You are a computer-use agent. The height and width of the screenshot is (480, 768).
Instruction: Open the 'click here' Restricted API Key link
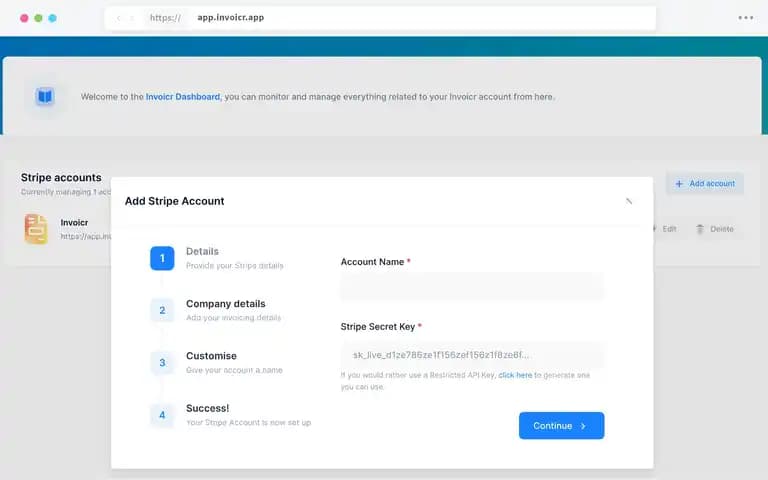pyautogui.click(x=515, y=375)
